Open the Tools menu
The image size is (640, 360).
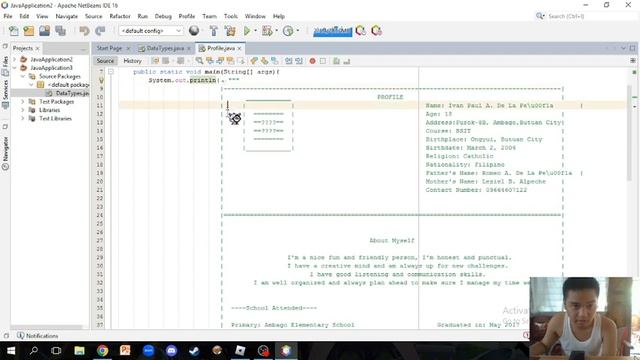(x=231, y=16)
